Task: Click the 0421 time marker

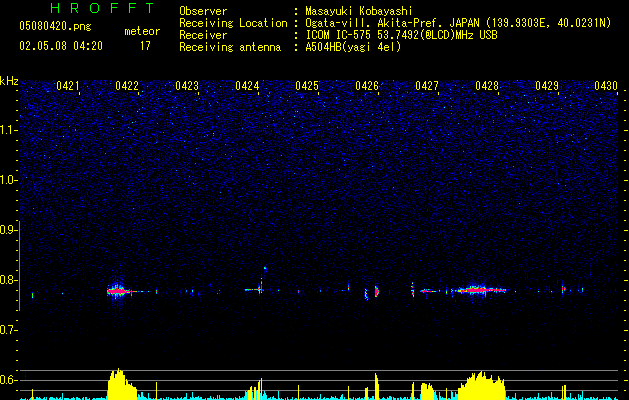Action: pos(67,85)
